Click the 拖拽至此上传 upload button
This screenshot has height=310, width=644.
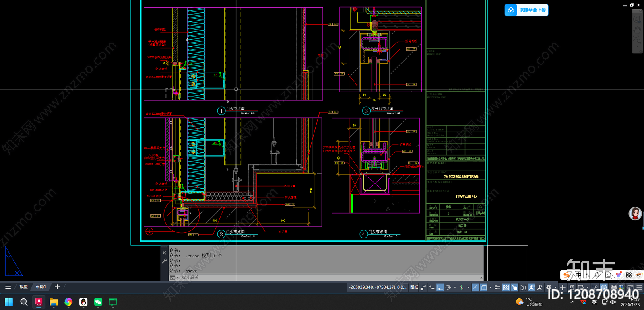click(x=526, y=10)
